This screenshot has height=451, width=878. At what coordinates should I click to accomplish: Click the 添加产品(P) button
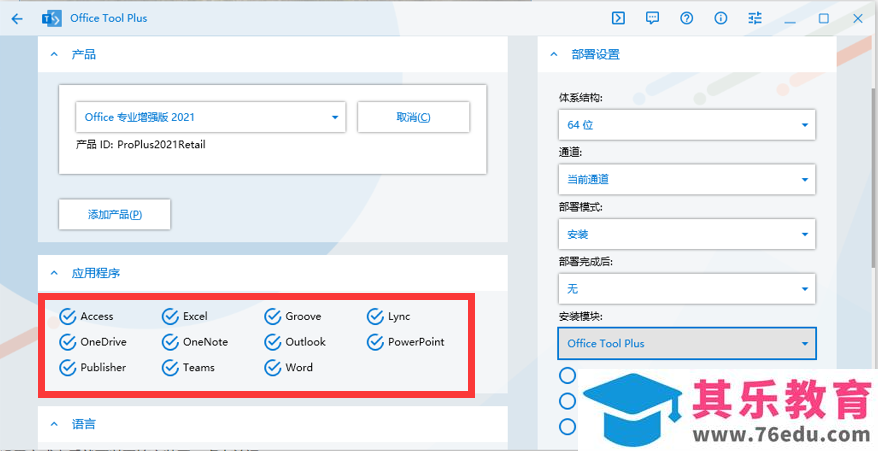(115, 214)
